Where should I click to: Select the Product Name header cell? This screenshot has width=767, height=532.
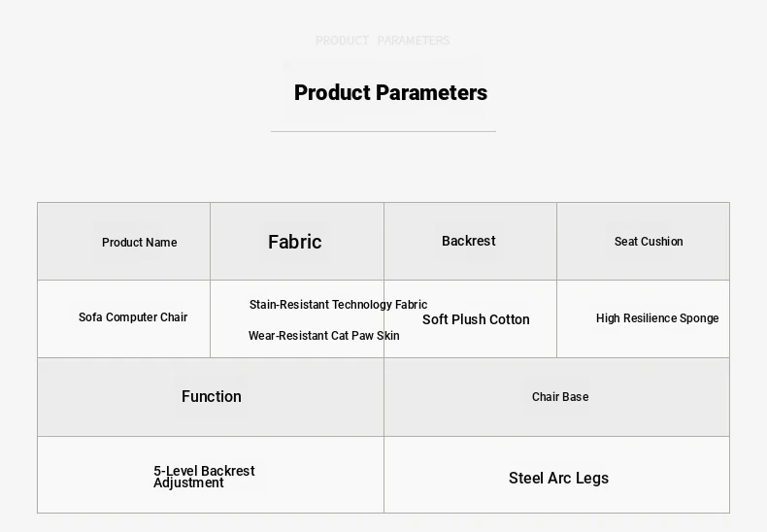[x=123, y=242]
